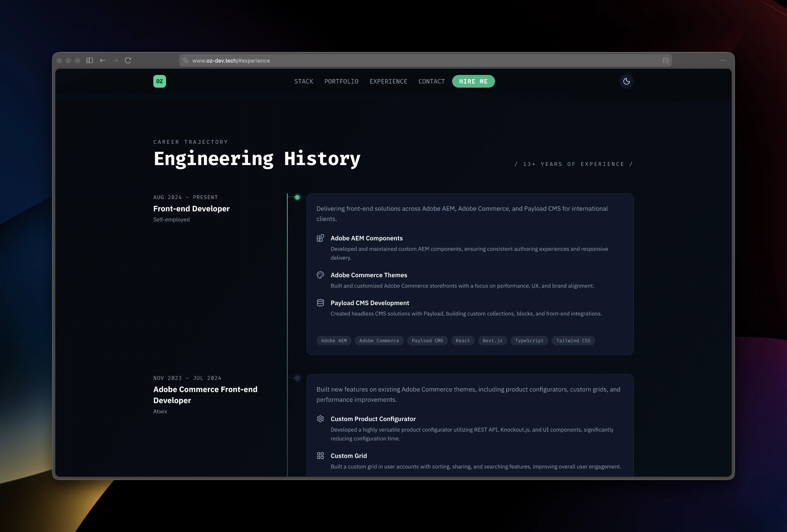Toggle the timeline dot for Front-end Developer entry
Viewport: 787px width, 532px height.
click(x=297, y=197)
